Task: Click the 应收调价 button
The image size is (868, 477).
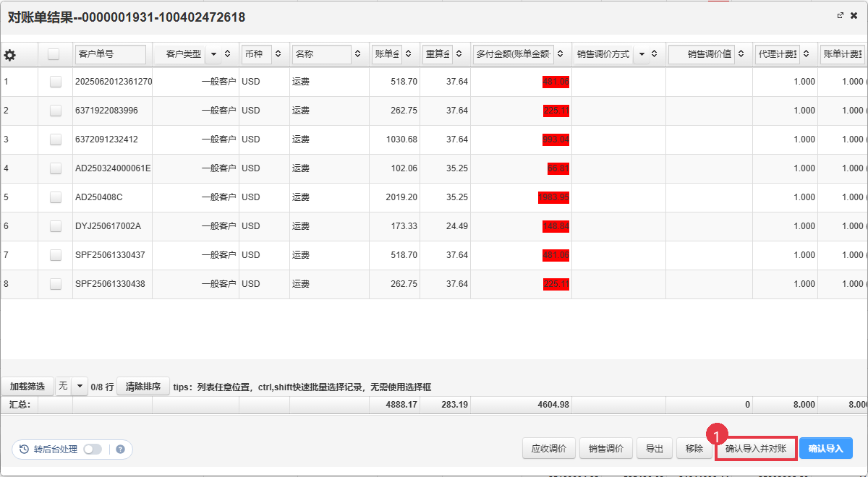Action: pyautogui.click(x=549, y=448)
